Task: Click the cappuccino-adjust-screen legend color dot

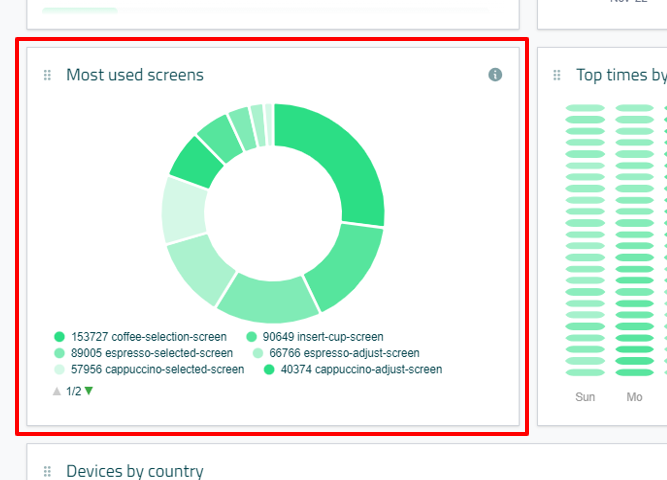Action: tap(269, 369)
